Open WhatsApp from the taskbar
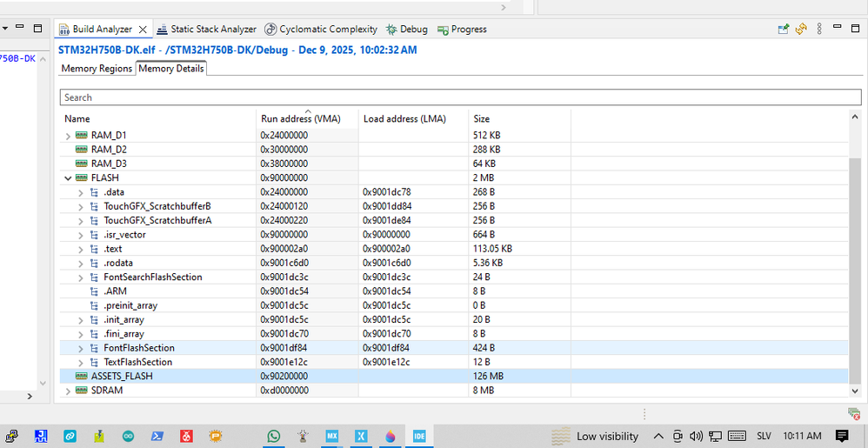868x448 pixels. pyautogui.click(x=273, y=437)
